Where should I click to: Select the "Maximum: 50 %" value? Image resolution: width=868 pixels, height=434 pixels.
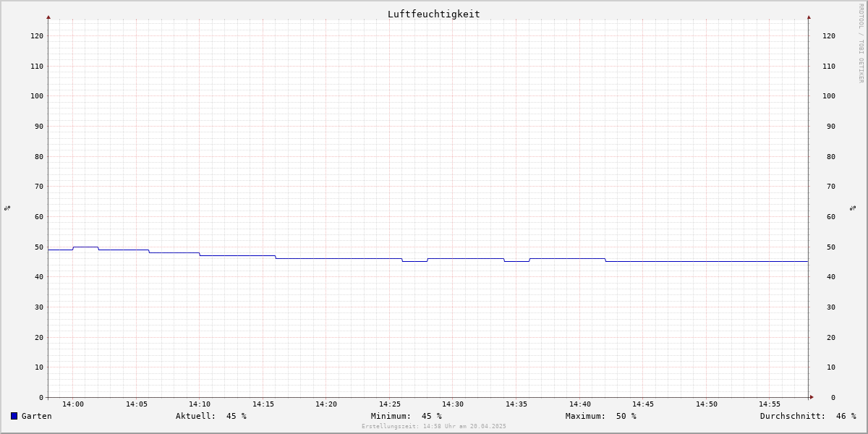[x=601, y=416]
